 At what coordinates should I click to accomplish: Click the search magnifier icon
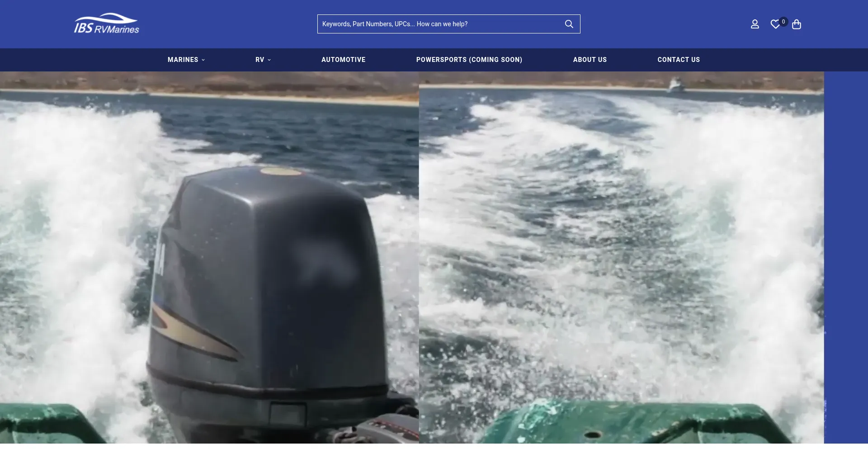[x=569, y=24]
